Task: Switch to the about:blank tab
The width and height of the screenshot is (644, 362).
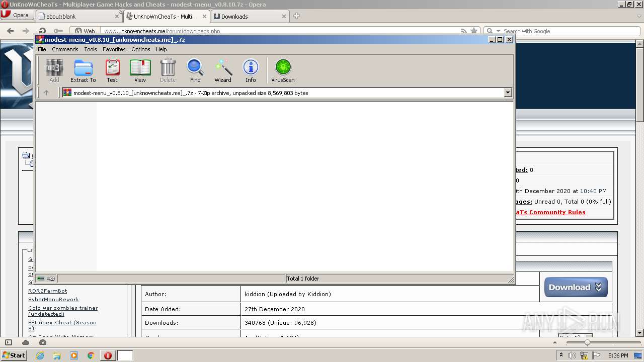Action: click(79, 16)
